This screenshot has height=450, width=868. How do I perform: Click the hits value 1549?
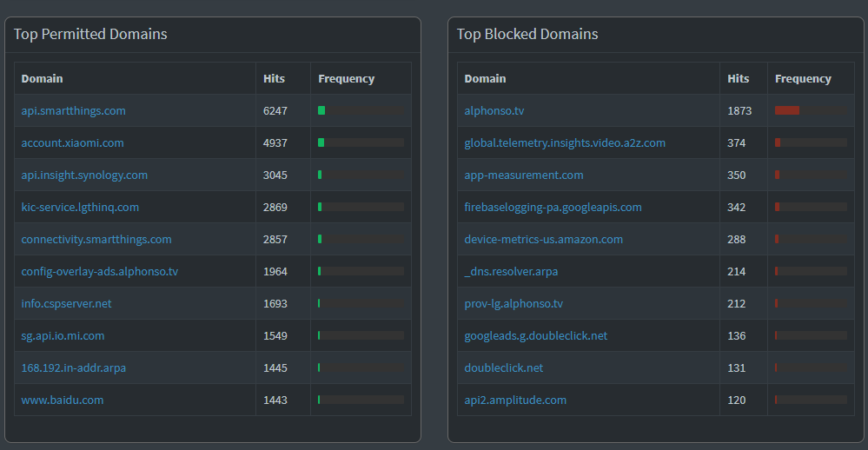pos(275,335)
